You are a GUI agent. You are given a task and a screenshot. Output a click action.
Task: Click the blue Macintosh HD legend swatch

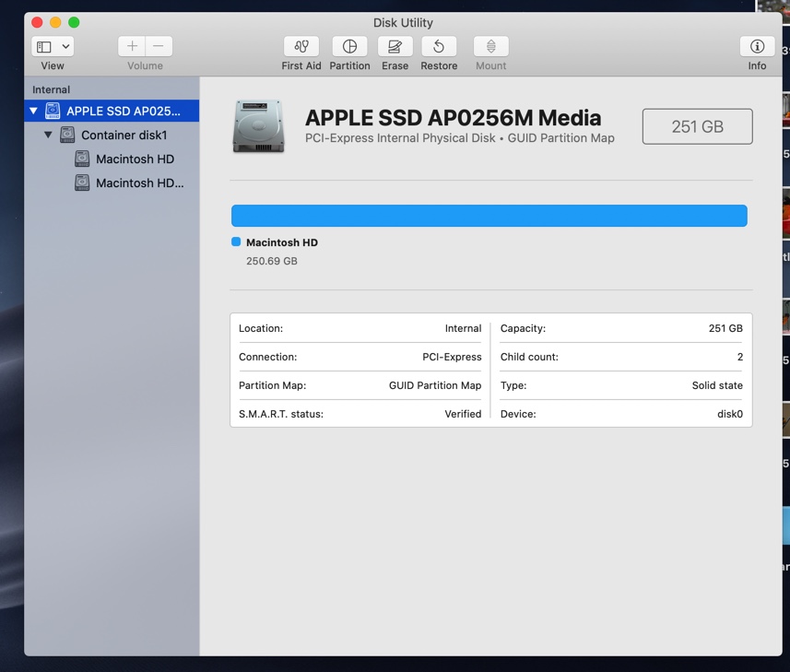[236, 242]
